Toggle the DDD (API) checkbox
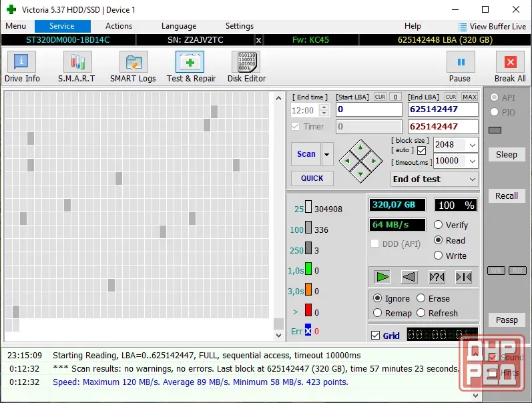This screenshot has width=532, height=403. 375,244
